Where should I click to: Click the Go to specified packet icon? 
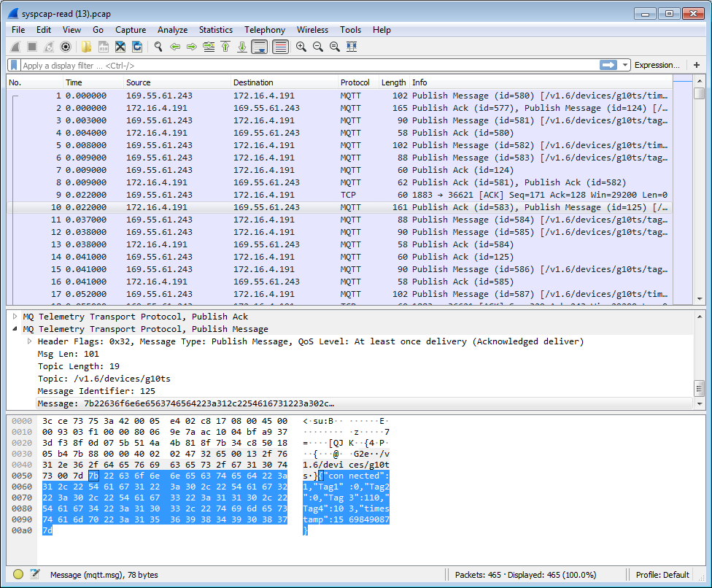[x=209, y=47]
